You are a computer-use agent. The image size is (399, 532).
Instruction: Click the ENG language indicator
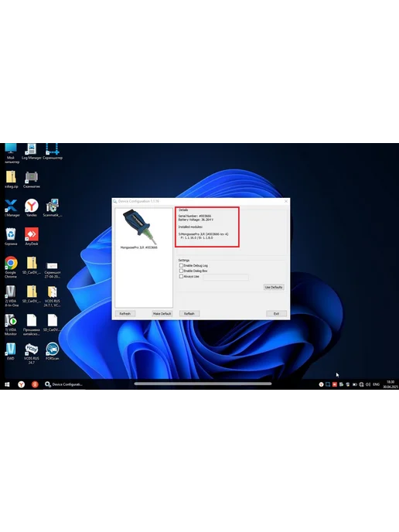click(376, 384)
